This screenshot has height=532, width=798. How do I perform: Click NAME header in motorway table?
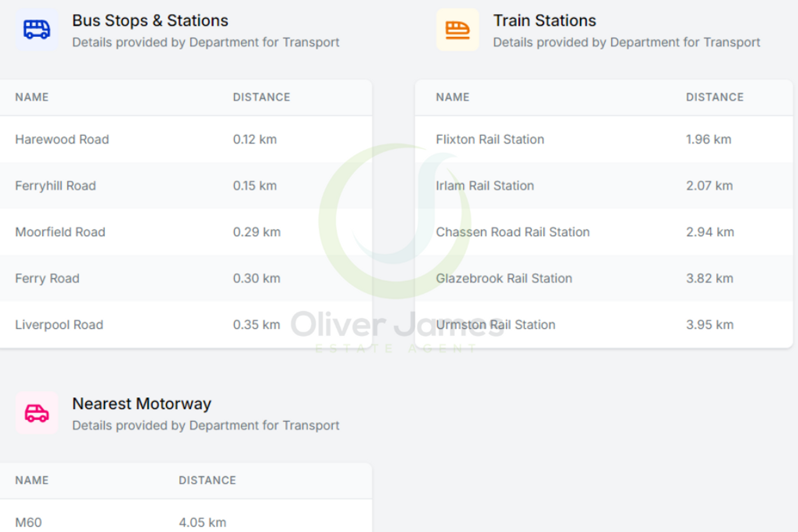click(32, 480)
